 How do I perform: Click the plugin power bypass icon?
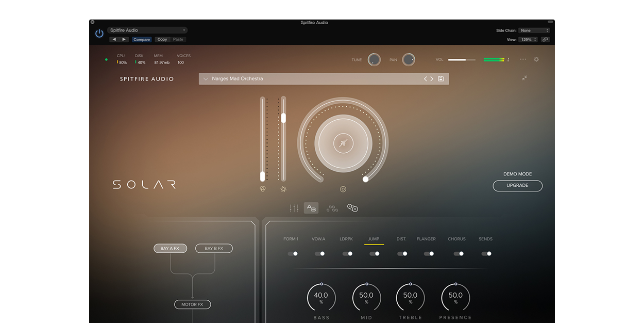tap(99, 34)
